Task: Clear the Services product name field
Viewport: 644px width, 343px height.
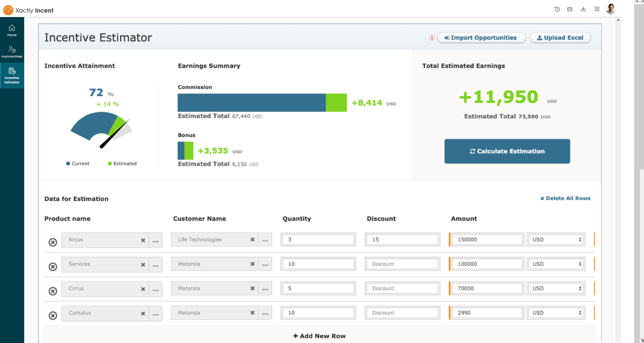Action: click(x=142, y=264)
